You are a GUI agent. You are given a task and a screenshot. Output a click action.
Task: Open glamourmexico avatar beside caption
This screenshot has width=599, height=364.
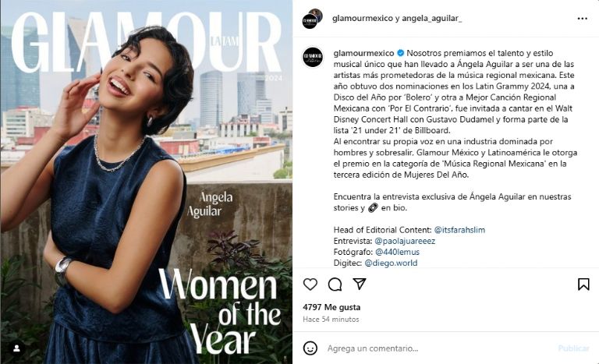click(x=313, y=58)
